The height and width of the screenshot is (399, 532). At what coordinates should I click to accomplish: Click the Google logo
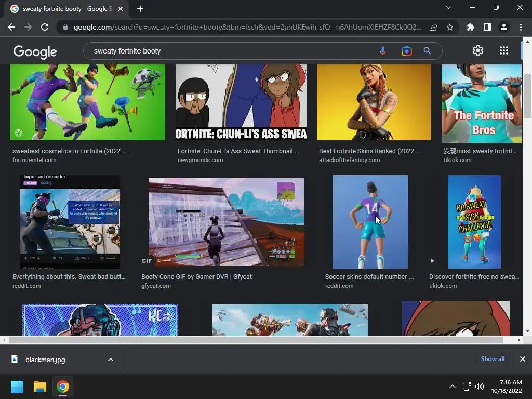[35, 51]
